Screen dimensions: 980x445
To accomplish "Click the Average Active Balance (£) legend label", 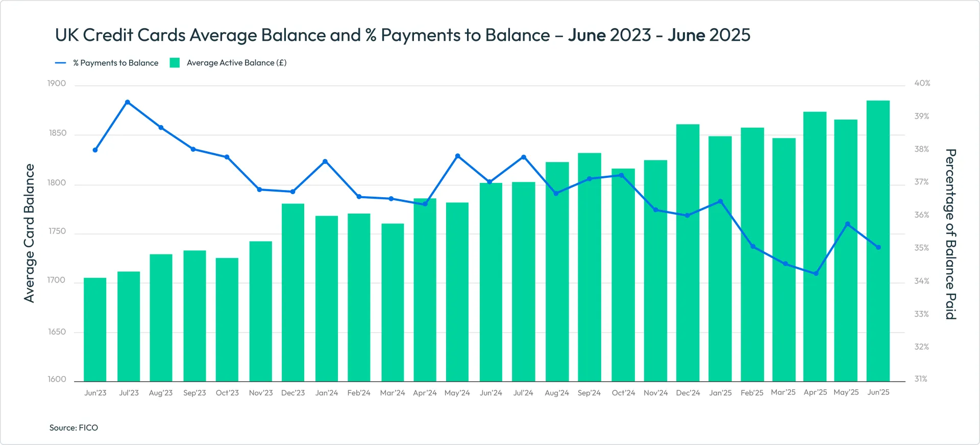I will pos(236,63).
